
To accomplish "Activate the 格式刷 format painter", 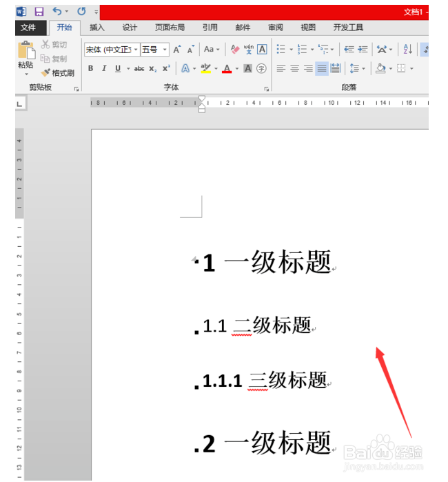I will pos(58,73).
